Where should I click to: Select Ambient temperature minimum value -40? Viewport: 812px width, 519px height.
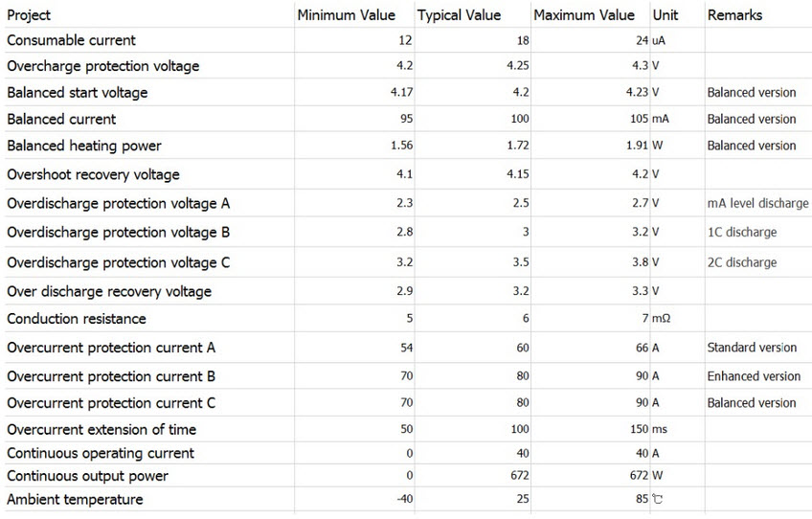tap(406, 500)
